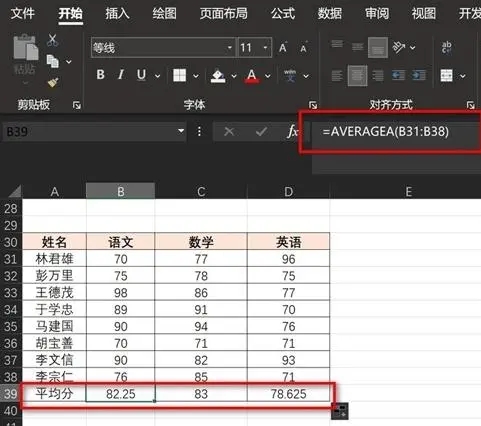Select column C header
This screenshot has height=426, width=481.
(201, 192)
